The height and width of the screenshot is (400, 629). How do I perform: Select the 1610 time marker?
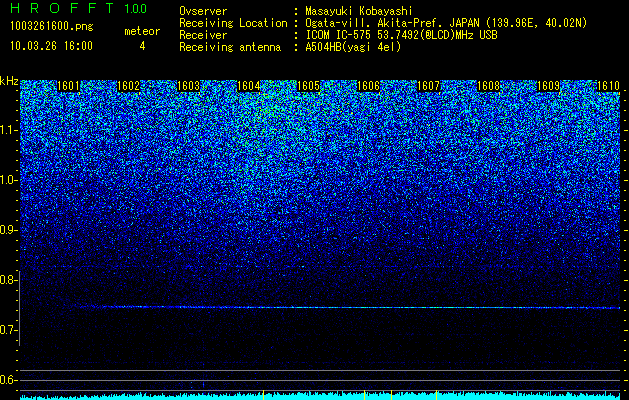tap(608, 86)
